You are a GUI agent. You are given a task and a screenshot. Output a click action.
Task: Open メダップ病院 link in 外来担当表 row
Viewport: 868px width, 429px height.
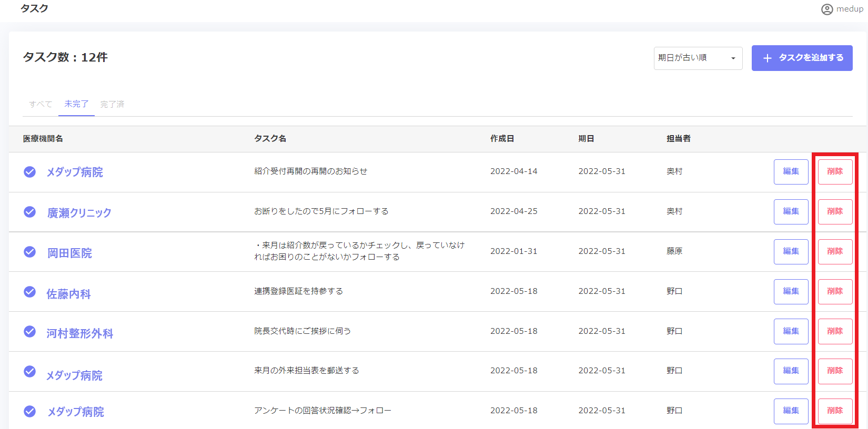[74, 375]
